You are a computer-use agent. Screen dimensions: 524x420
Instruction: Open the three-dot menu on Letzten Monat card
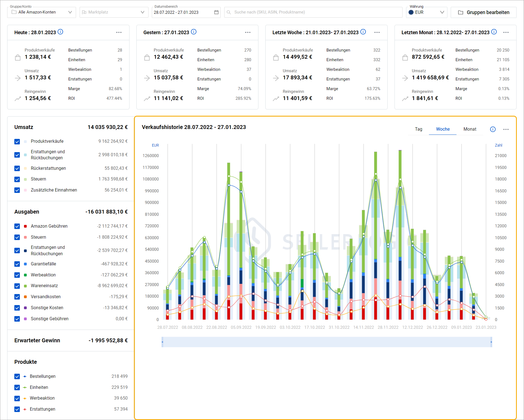506,33
